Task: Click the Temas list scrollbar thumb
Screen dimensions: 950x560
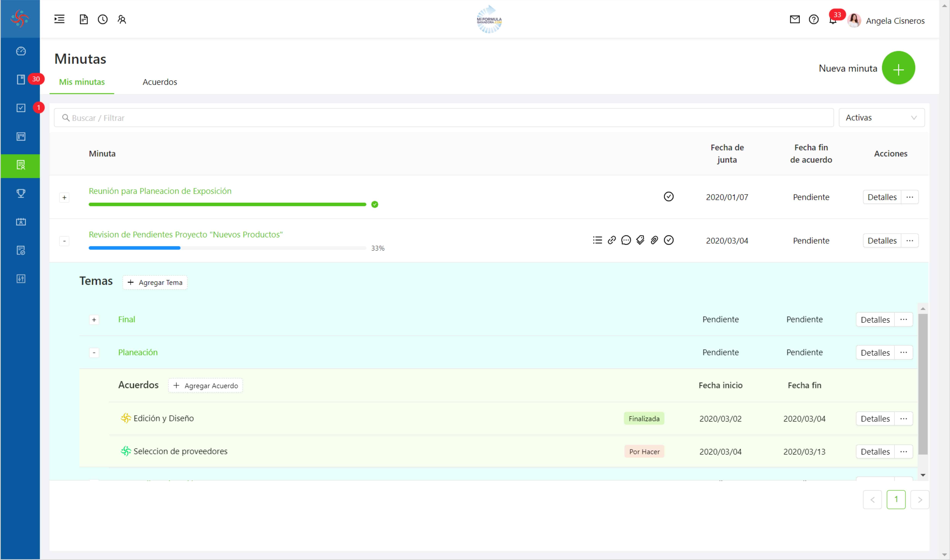Action: pyautogui.click(x=923, y=384)
